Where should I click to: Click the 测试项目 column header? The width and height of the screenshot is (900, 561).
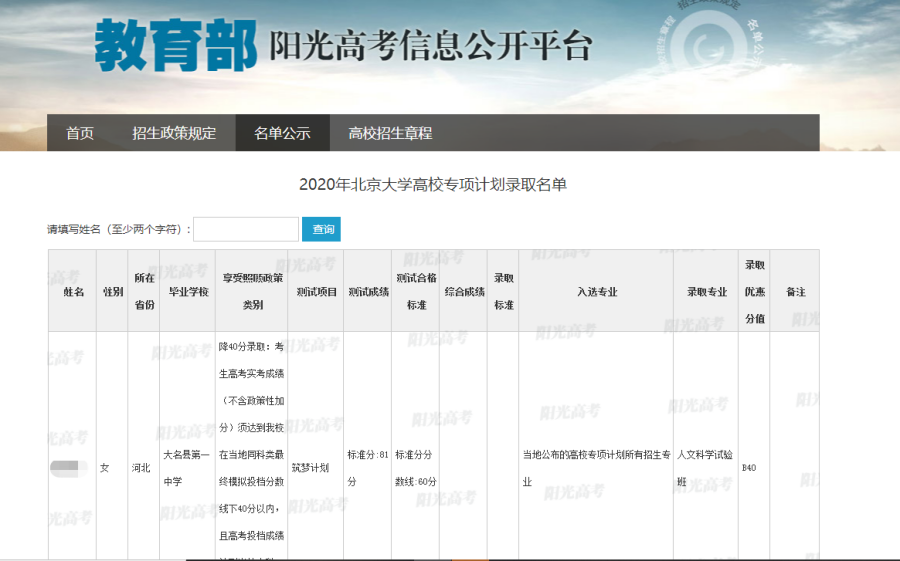coord(316,292)
